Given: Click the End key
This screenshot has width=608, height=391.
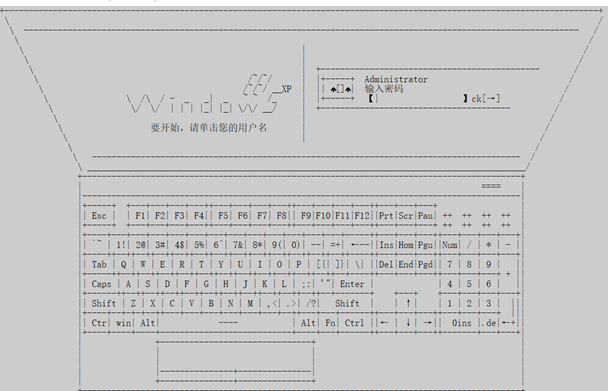Looking at the screenshot, I should [406, 264].
